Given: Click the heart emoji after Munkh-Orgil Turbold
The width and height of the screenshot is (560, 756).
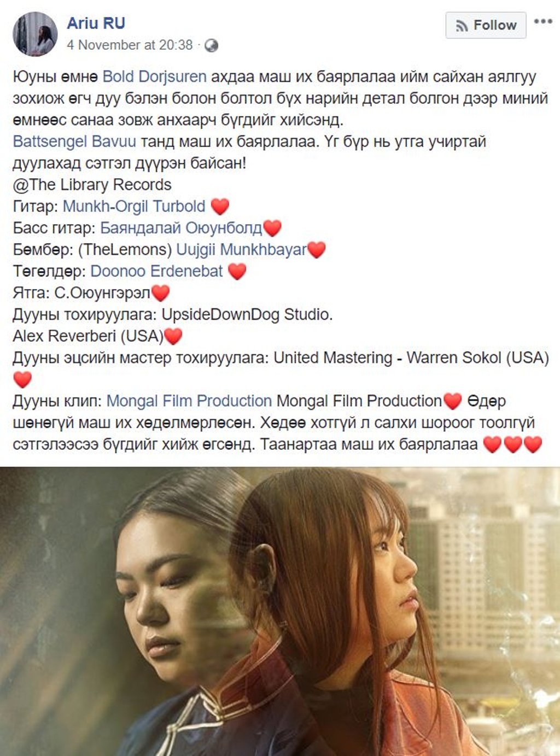Looking at the screenshot, I should [x=220, y=207].
